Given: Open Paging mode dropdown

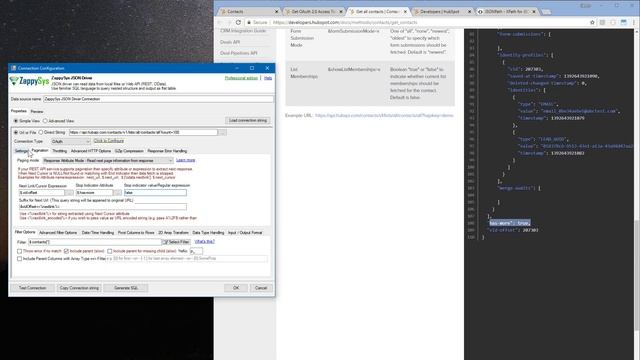Looking at the screenshot, I should click(x=108, y=160).
